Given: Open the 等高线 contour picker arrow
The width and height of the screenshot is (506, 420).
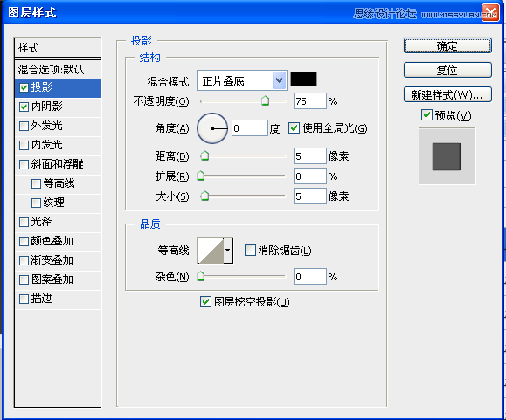Looking at the screenshot, I should coord(228,251).
